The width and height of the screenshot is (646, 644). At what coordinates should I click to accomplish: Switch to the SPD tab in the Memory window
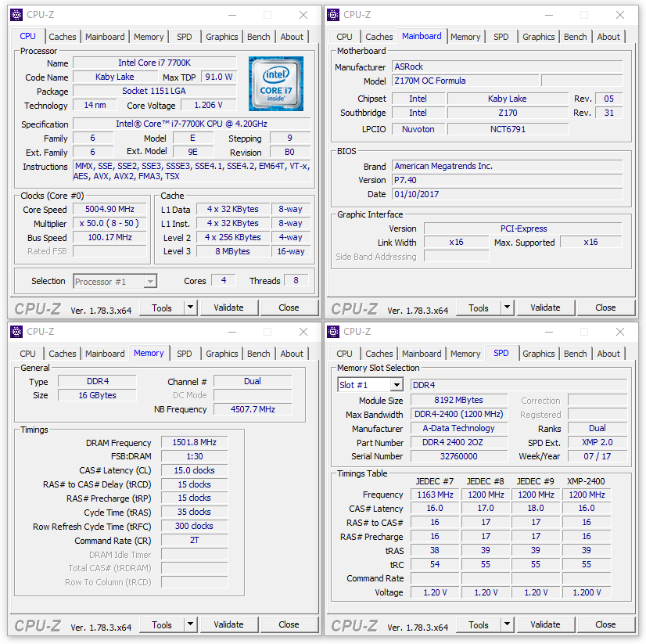pyautogui.click(x=184, y=354)
